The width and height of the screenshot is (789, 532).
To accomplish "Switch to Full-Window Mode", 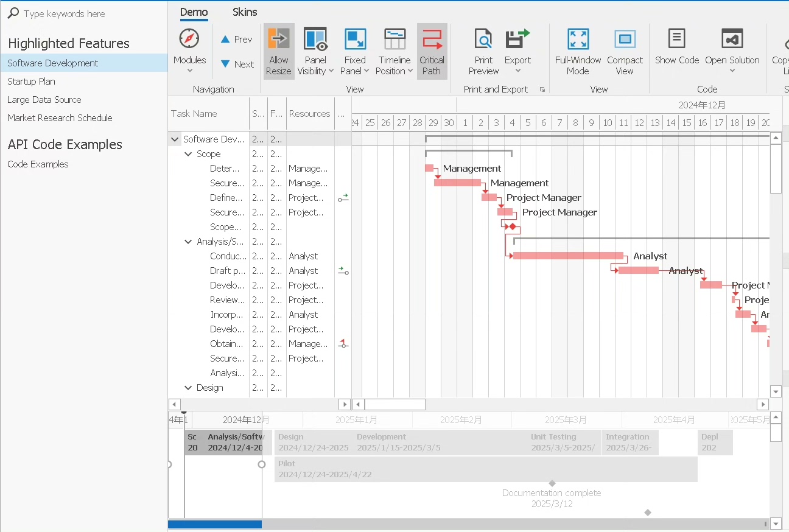I will pos(577,39).
